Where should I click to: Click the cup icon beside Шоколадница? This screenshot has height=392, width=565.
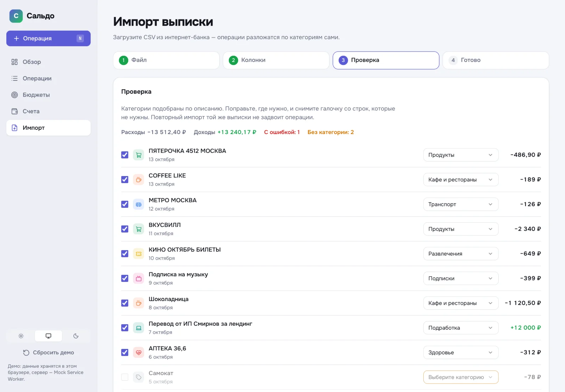(x=139, y=303)
